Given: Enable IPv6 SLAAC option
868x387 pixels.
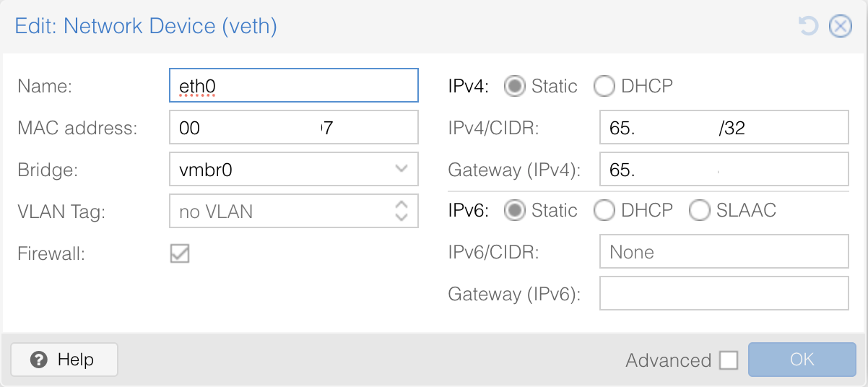Looking at the screenshot, I should (x=699, y=211).
